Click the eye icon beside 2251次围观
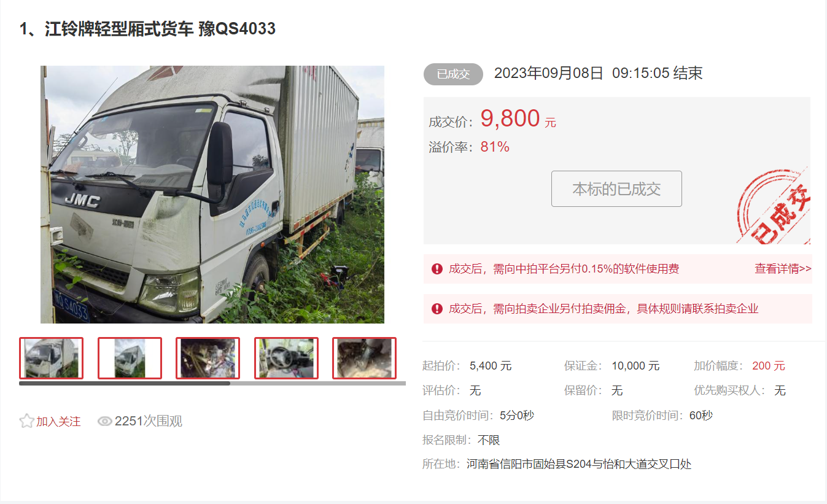This screenshot has height=504, width=827. tap(105, 421)
